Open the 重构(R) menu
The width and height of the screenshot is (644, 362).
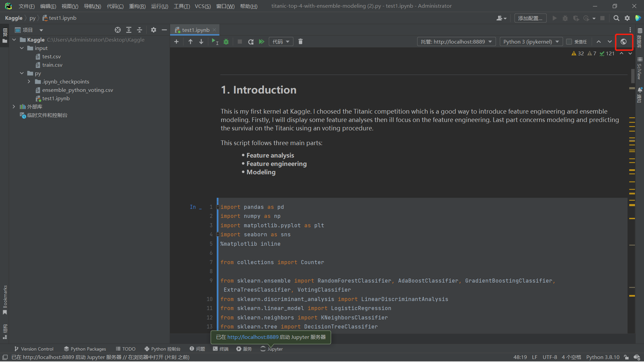coord(137,6)
